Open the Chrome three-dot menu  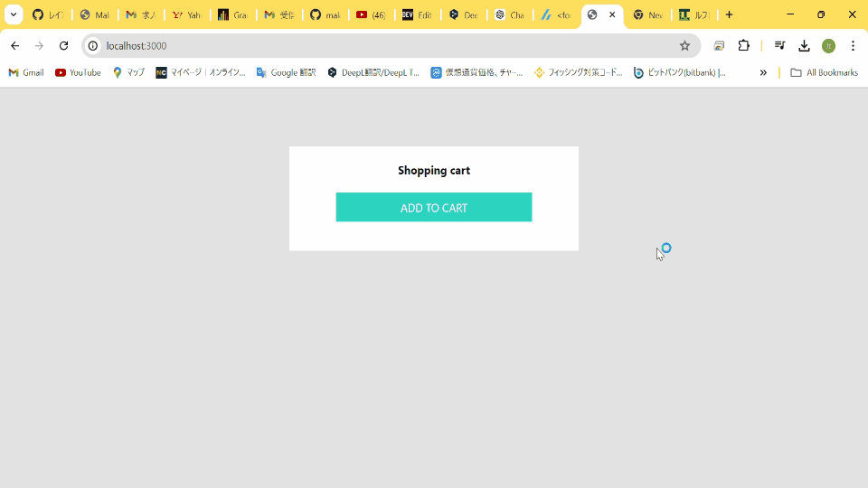point(853,46)
